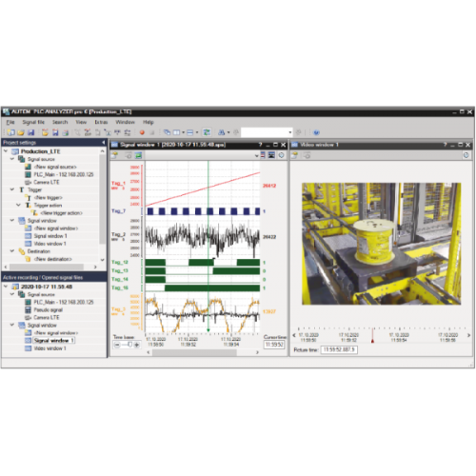
Task: Open project with the yellow folder icon
Action: 21,132
